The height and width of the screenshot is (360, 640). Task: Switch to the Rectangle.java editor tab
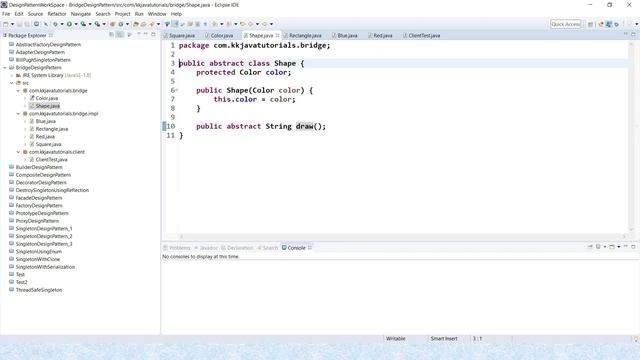(x=303, y=36)
